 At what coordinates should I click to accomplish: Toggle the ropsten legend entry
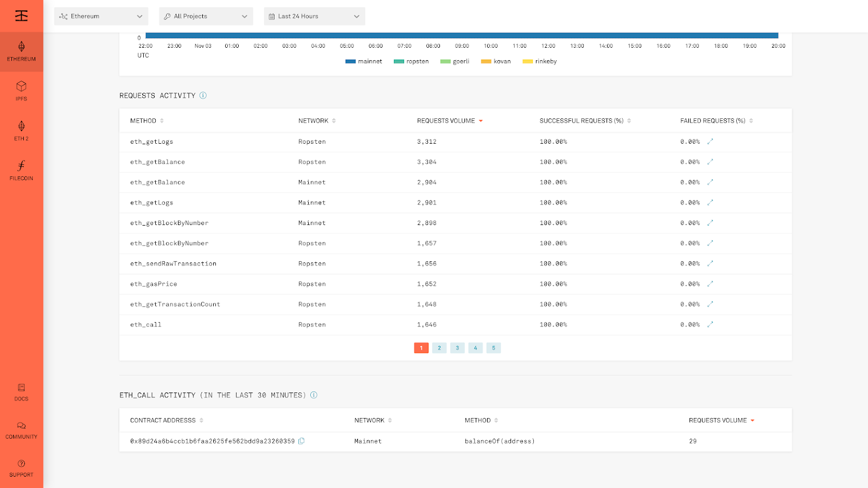(411, 61)
